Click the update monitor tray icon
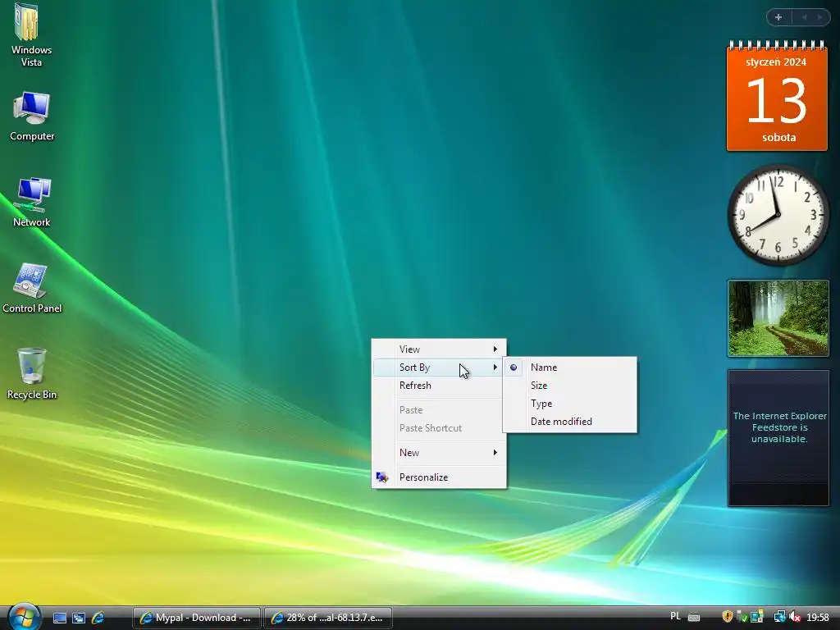Screen dimensions: 840x630 coord(757,617)
